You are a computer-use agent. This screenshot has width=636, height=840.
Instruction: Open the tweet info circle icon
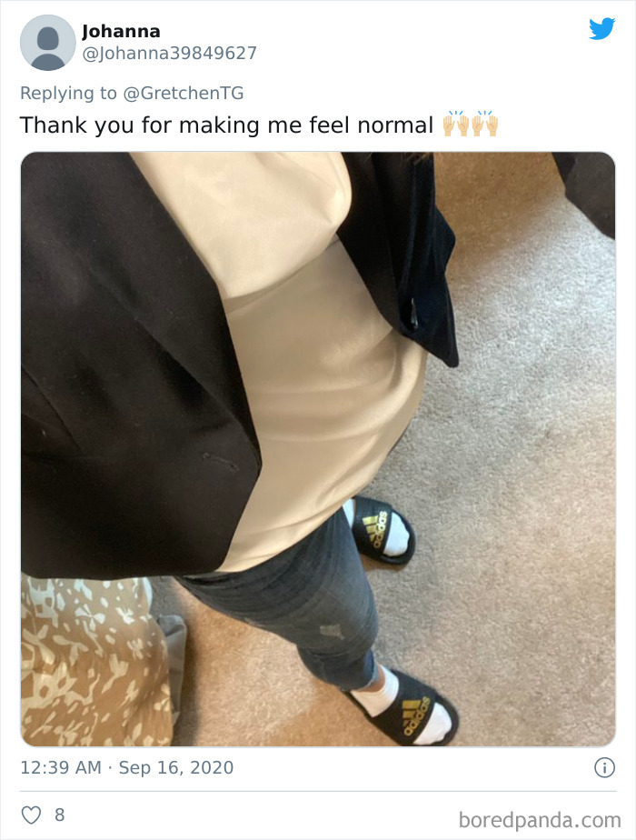click(604, 767)
